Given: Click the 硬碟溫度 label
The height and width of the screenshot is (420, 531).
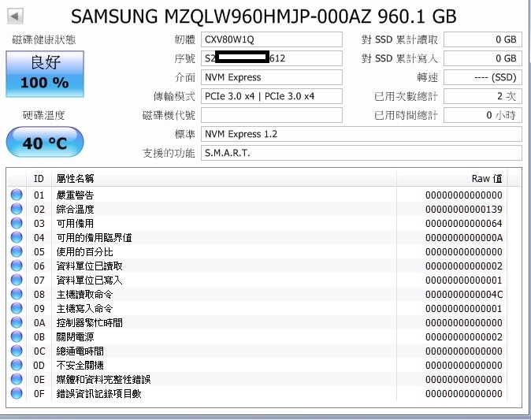Looking at the screenshot, I should (43, 116).
